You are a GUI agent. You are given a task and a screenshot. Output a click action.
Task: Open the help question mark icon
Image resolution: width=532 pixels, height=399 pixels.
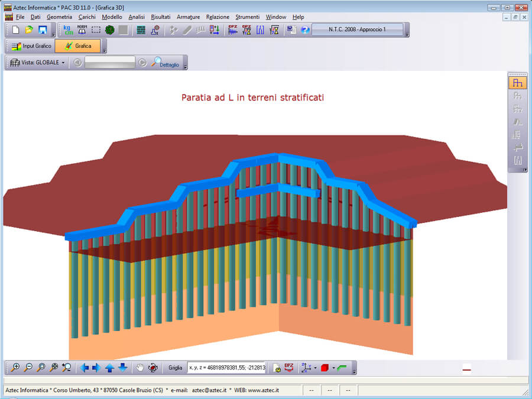[305, 30]
